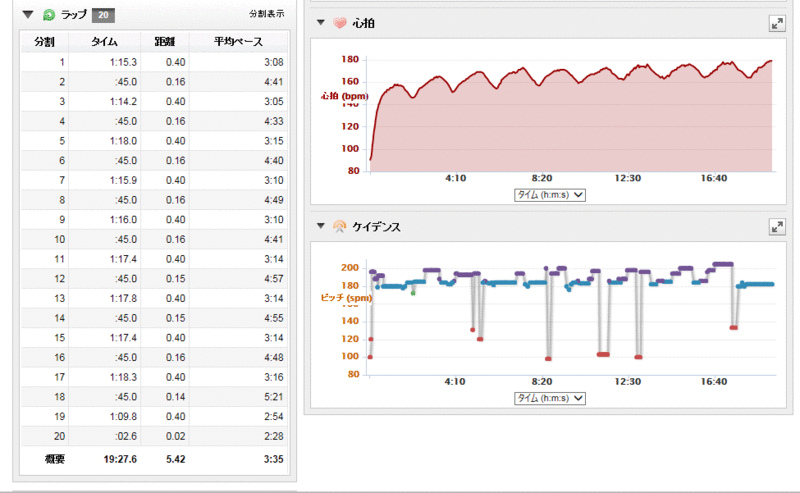Enlarge the 心拍 heart rate chart
This screenshot has height=493, width=800.
click(x=776, y=22)
